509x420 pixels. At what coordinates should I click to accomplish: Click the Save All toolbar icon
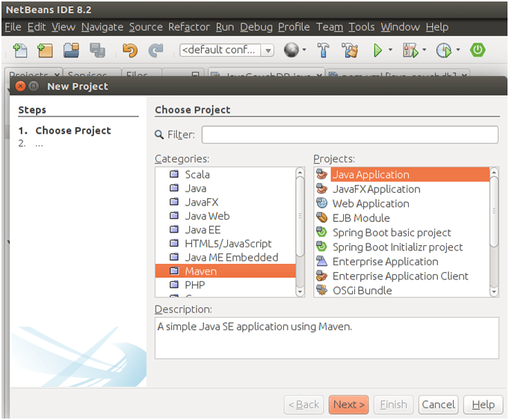pyautogui.click(x=97, y=50)
